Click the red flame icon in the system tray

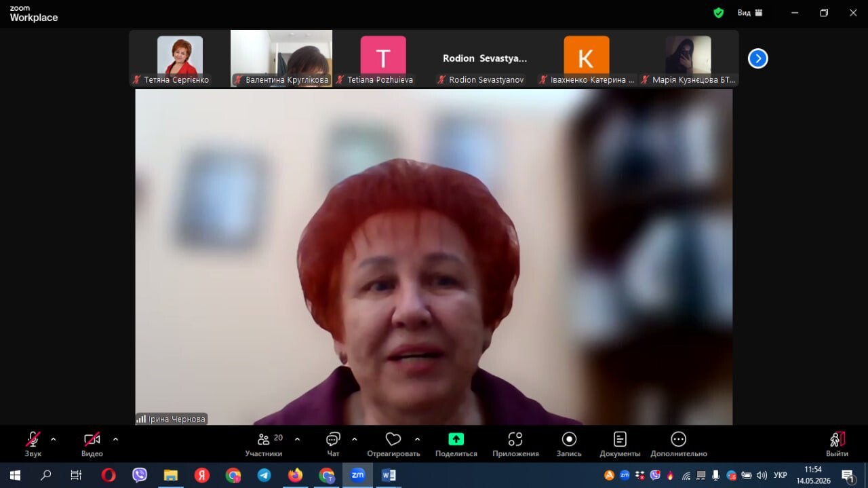pos(670,475)
